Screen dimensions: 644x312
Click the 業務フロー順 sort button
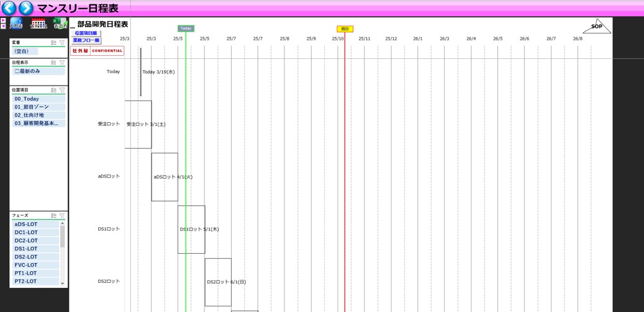pos(86,40)
